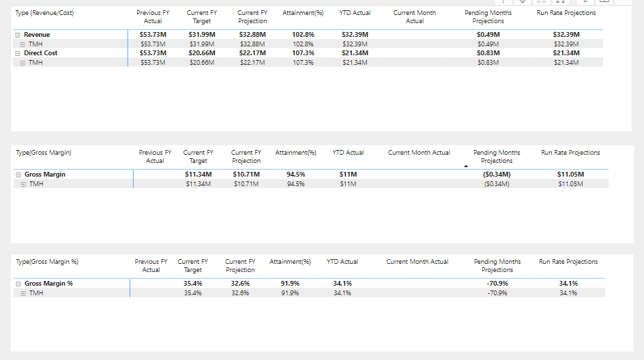Collapse the Direct Cost row

18,53
